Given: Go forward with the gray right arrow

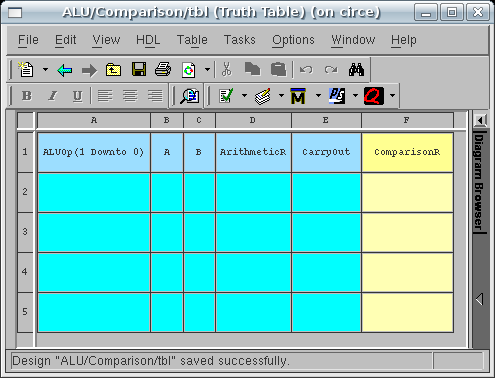Looking at the screenshot, I should tap(89, 70).
